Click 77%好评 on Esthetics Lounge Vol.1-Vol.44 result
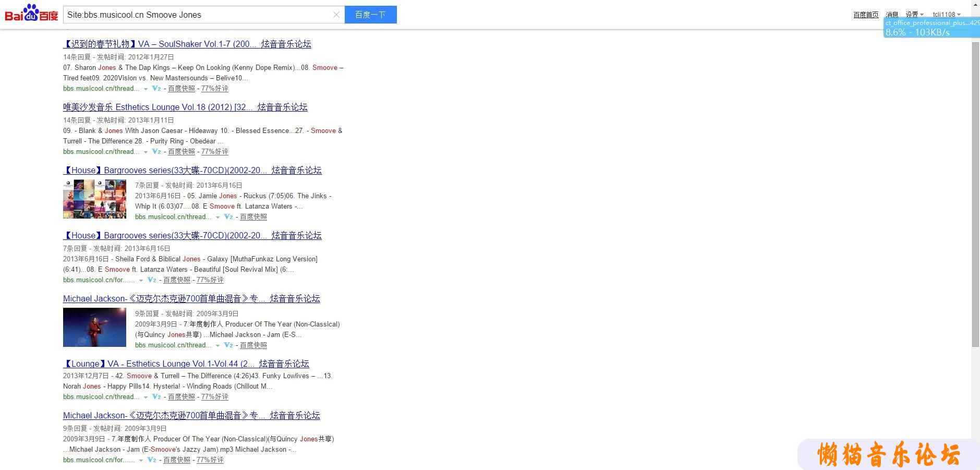The image size is (980, 470). point(215,397)
